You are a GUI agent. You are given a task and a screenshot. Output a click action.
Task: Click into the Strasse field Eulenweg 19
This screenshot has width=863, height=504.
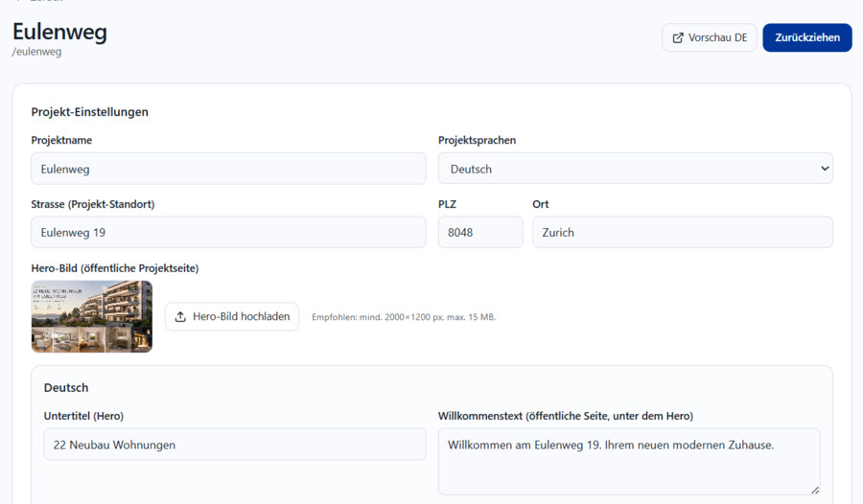(228, 232)
